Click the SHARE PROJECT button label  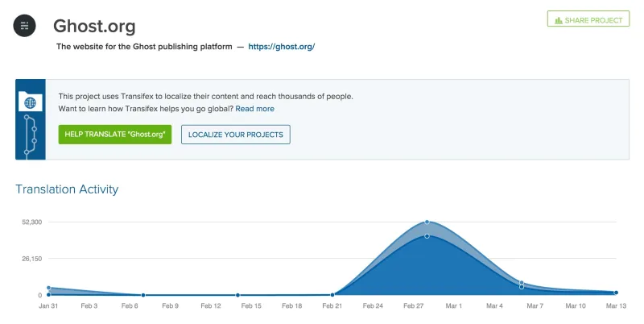[594, 20]
